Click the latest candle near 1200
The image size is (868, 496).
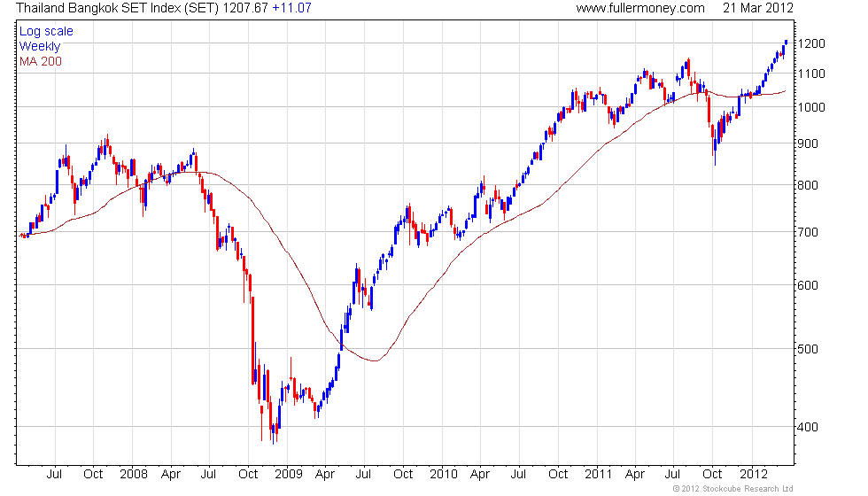[x=787, y=43]
